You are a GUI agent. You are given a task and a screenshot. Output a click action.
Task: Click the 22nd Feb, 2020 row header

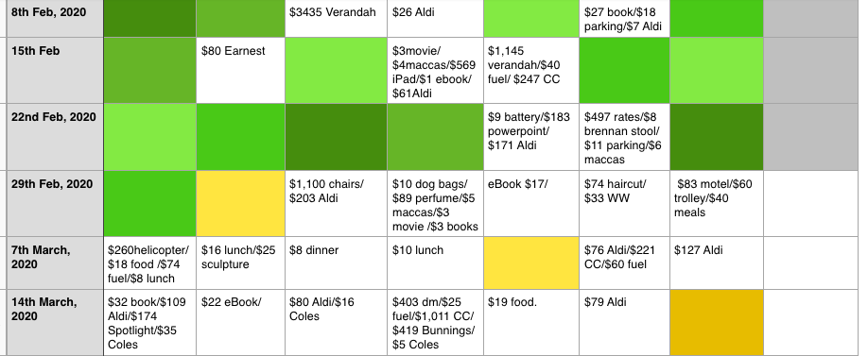pyautogui.click(x=55, y=137)
